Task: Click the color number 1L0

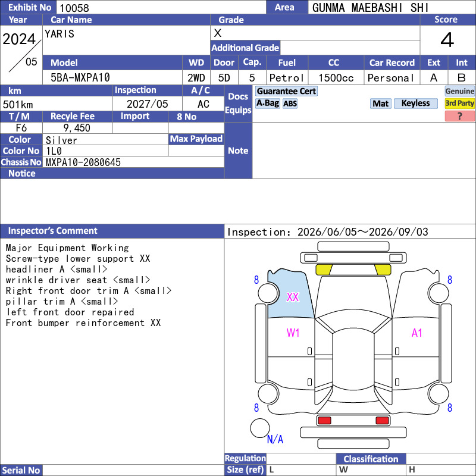Action: click(x=54, y=151)
